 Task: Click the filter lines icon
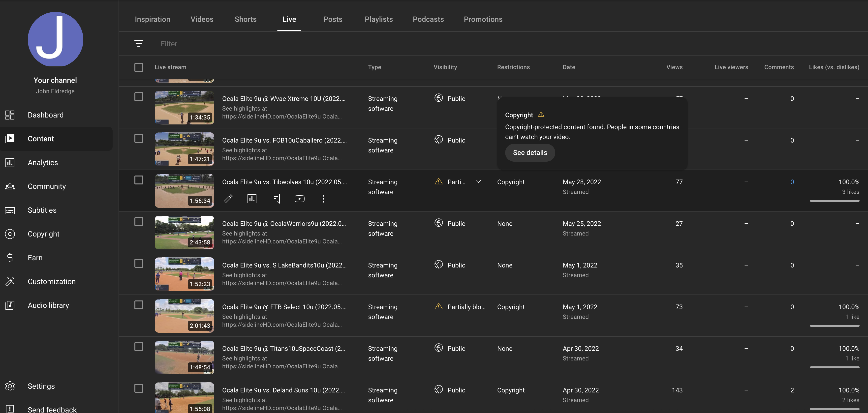coord(139,43)
